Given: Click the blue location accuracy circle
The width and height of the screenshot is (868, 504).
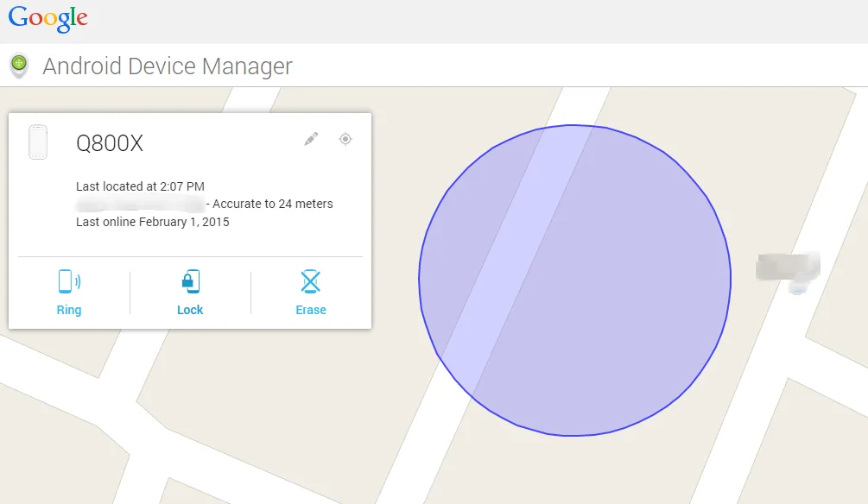Looking at the screenshot, I should 574,280.
